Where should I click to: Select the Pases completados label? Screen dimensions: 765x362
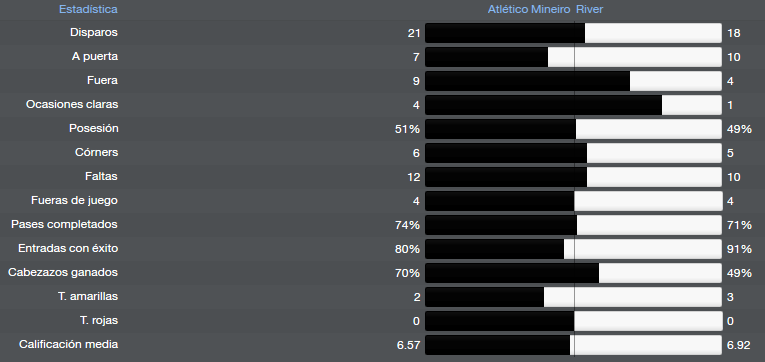tap(64, 224)
